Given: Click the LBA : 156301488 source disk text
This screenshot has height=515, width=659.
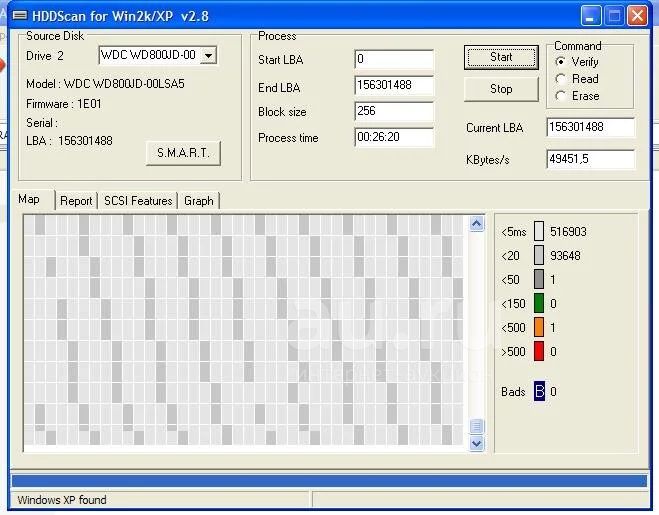Looking at the screenshot, I should click(x=69, y=141).
